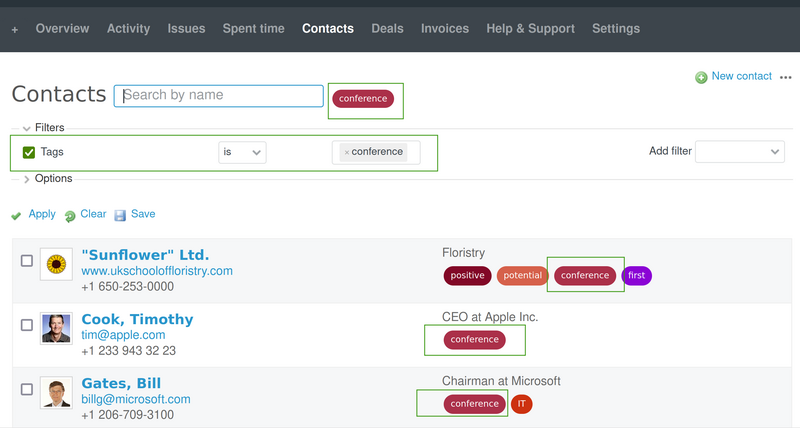
Task: Click the Apply green checkmark icon
Action: [16, 215]
